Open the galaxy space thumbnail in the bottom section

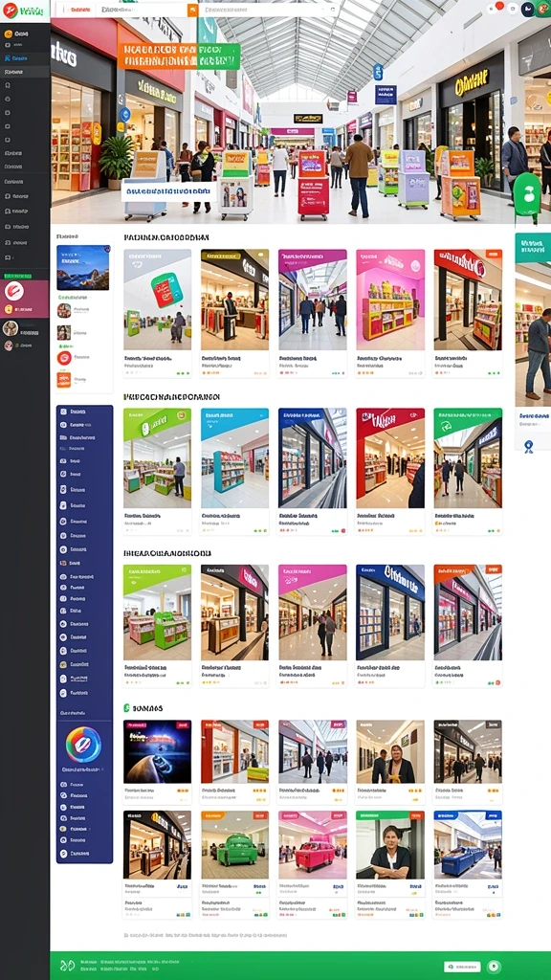coord(158,752)
